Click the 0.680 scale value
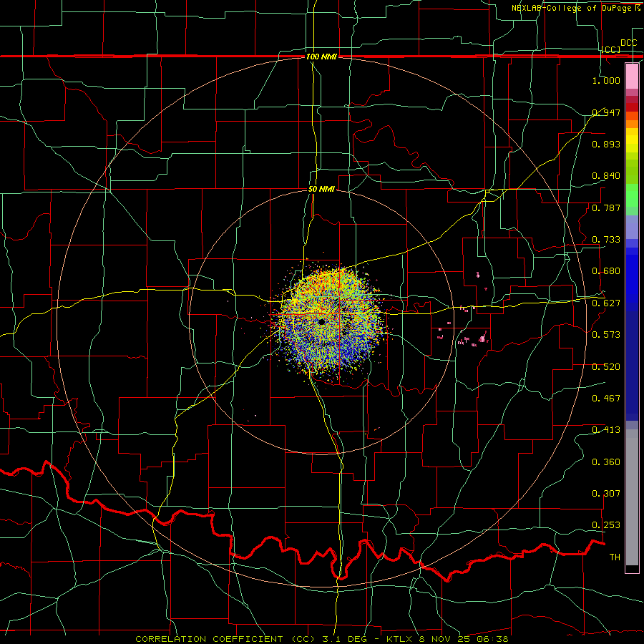Screen dimensions: 644x644 [606, 271]
